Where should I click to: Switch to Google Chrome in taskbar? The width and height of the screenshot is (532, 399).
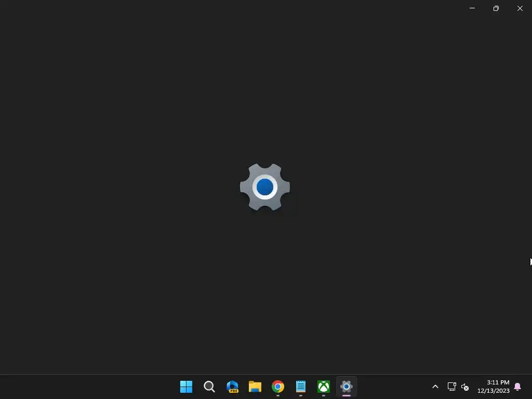278,387
